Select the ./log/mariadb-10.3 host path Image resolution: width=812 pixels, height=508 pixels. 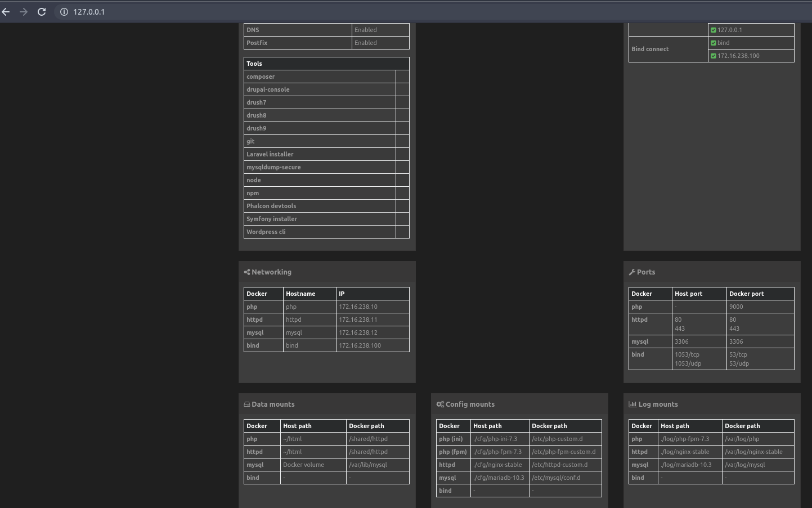tap(686, 465)
